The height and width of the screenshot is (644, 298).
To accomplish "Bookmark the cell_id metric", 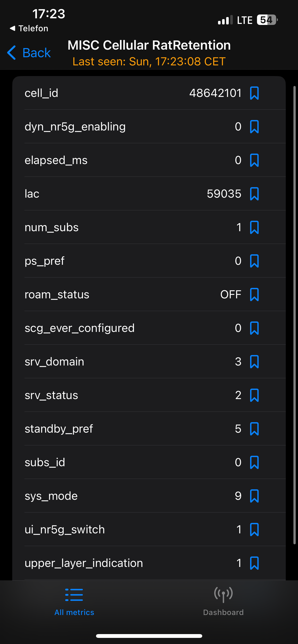I will 254,93.
